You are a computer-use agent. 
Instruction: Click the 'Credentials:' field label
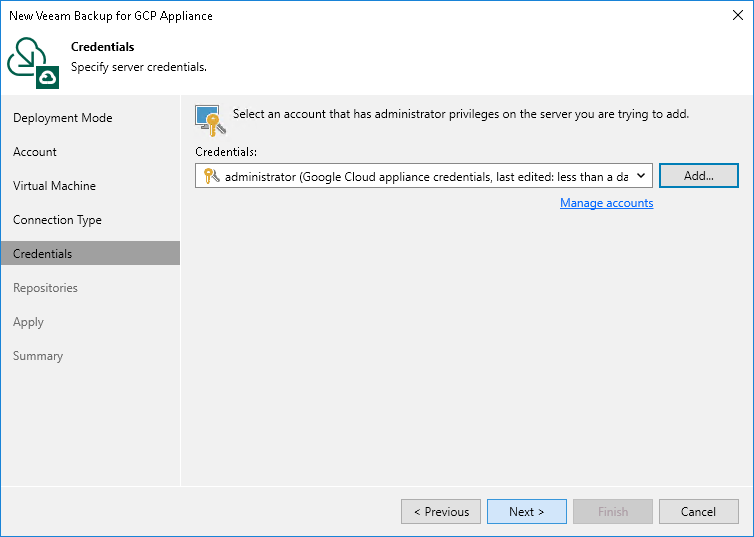(226, 152)
